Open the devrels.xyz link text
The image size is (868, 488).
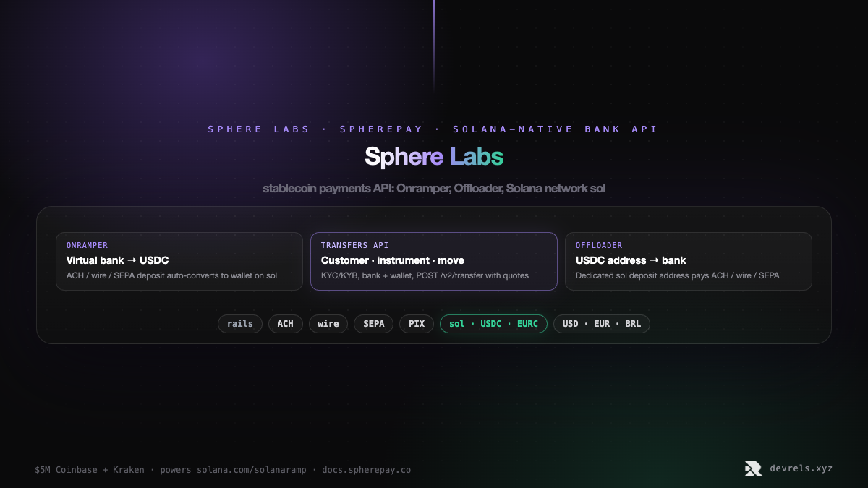pos(801,468)
